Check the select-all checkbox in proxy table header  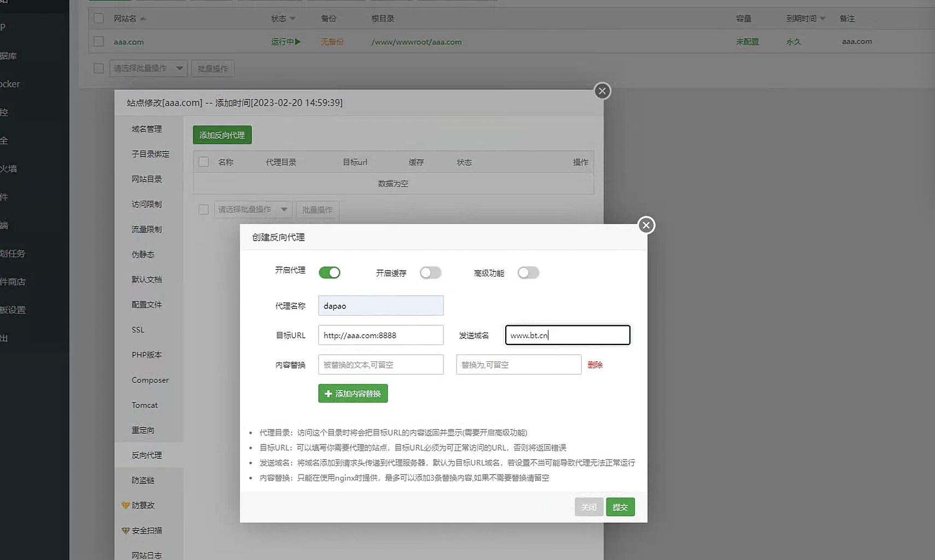pos(203,162)
